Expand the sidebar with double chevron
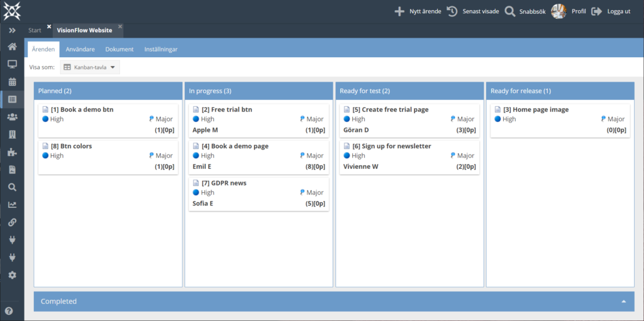This screenshot has height=321, width=644. [x=13, y=30]
